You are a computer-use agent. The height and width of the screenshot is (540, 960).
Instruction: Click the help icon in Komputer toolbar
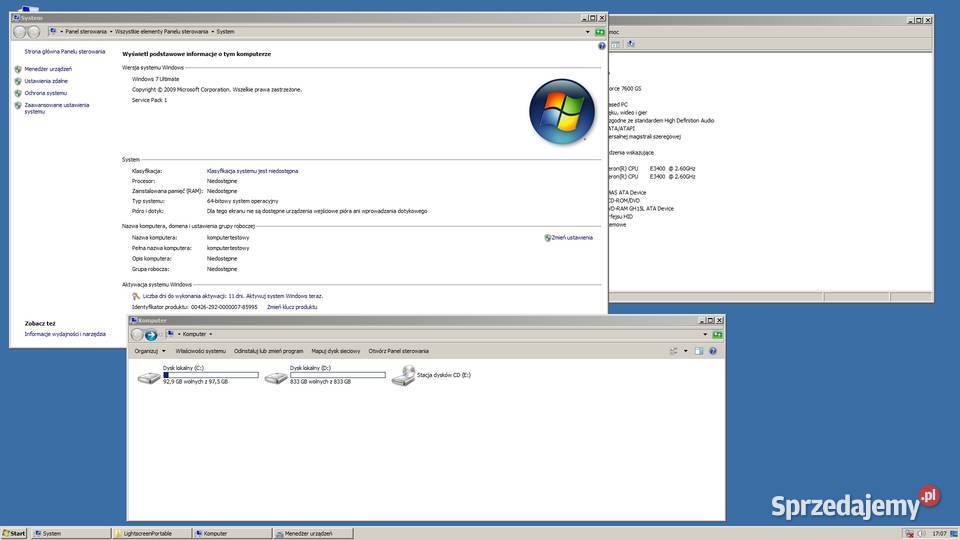tap(713, 351)
